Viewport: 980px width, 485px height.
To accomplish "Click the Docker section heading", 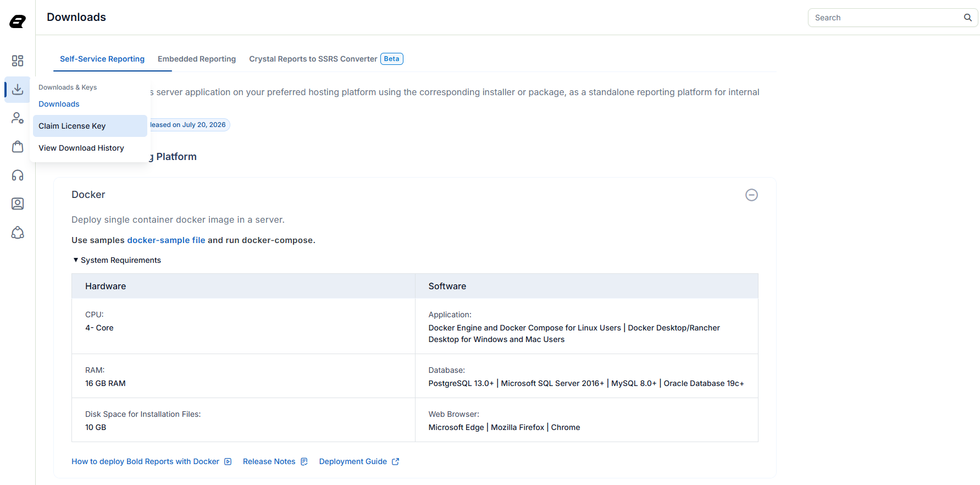I will 88,195.
